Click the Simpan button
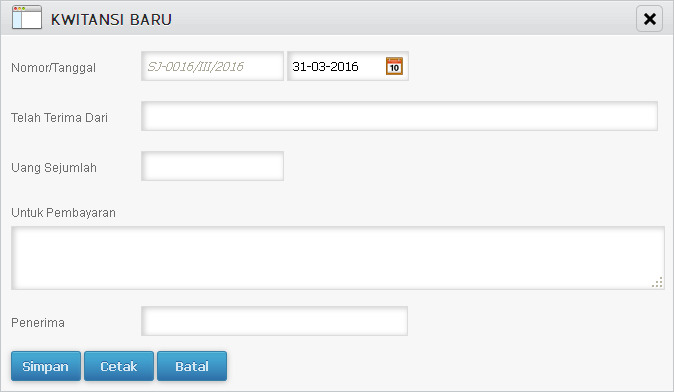 tap(46, 366)
